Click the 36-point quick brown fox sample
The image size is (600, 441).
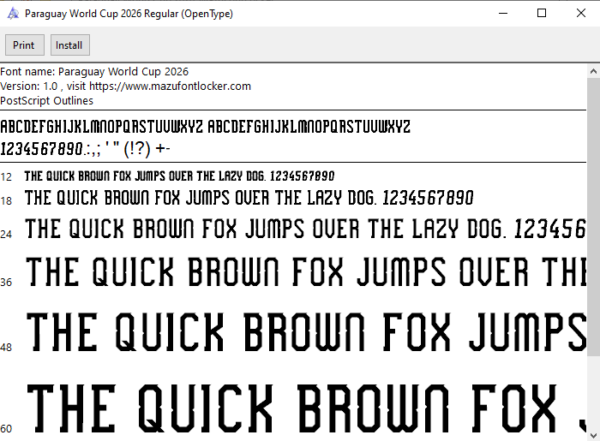point(305,271)
